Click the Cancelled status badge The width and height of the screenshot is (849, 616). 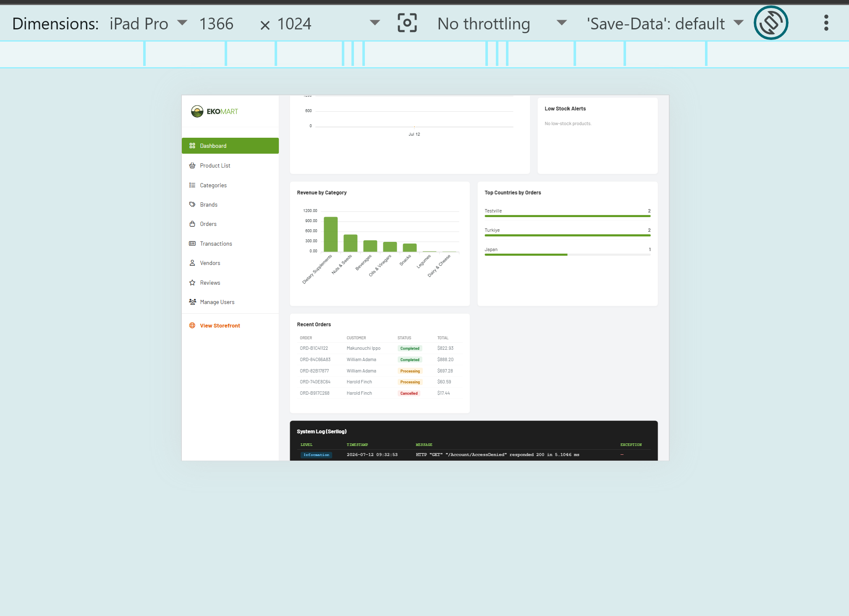point(409,393)
